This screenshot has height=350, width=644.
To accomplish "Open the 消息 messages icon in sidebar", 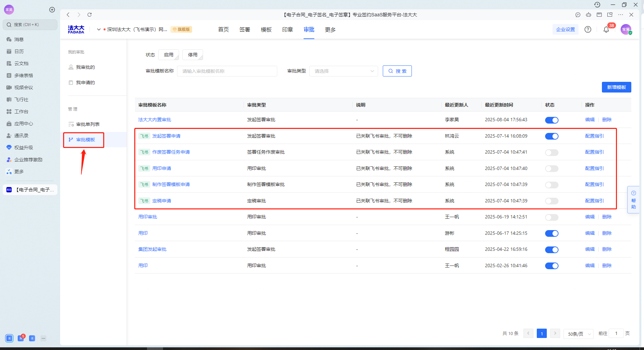I will point(9,39).
